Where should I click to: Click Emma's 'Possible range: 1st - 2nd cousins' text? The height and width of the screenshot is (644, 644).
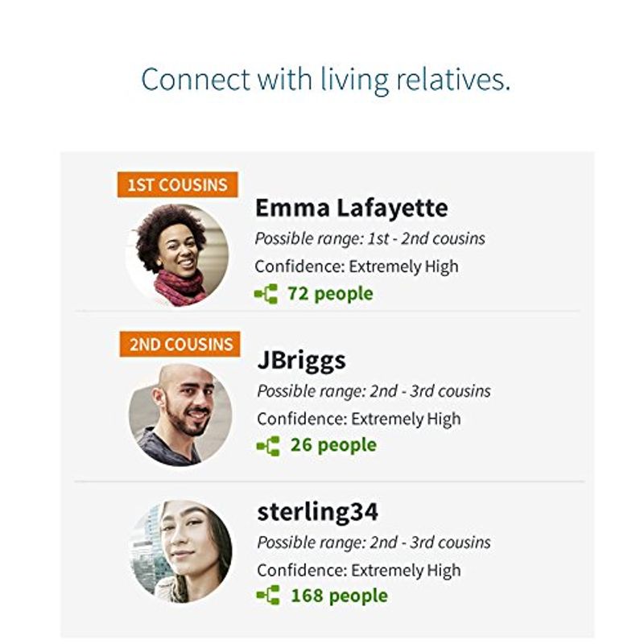369,238
